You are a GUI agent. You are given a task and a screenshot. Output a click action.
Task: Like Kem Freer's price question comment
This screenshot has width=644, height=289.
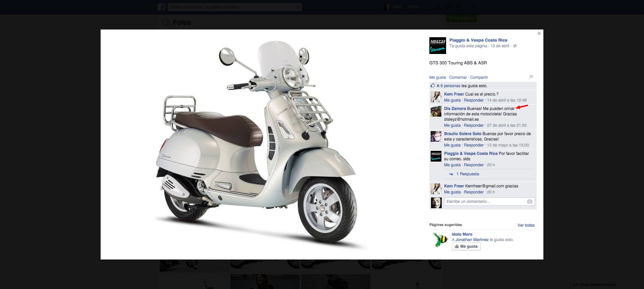(x=452, y=100)
